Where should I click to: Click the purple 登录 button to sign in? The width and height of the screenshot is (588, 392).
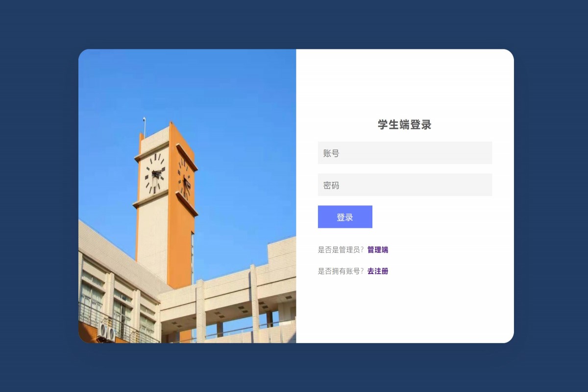[345, 217]
